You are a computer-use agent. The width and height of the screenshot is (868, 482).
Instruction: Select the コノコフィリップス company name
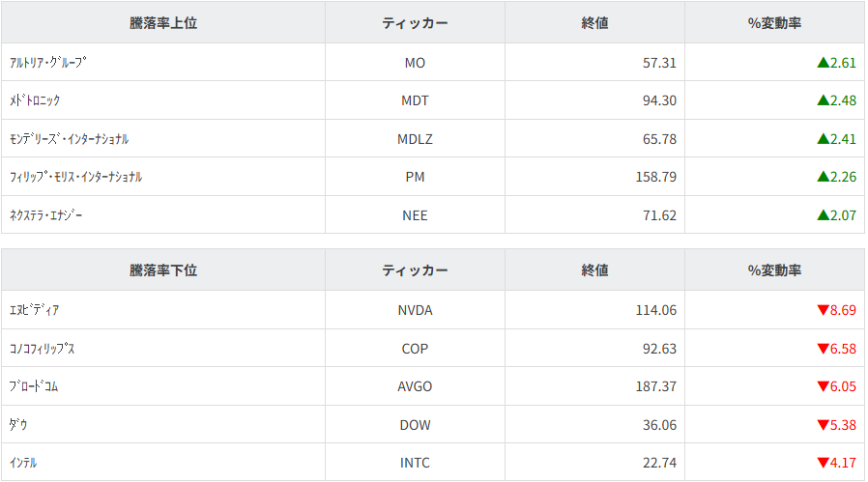(42, 349)
